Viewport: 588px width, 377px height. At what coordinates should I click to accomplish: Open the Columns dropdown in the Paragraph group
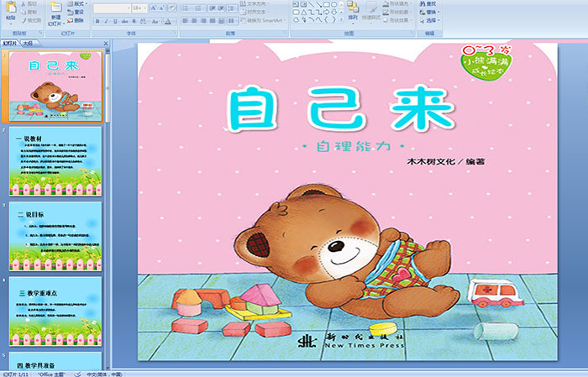(232, 21)
